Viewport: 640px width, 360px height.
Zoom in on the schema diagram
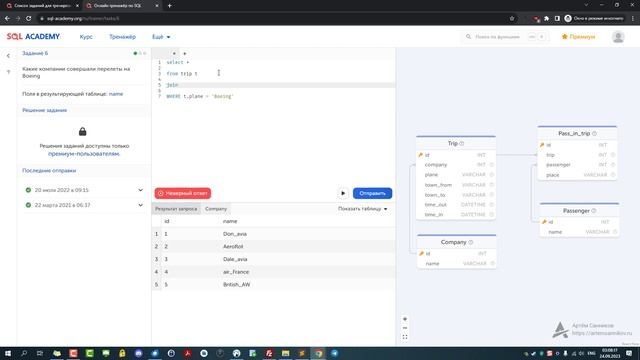coord(405,319)
